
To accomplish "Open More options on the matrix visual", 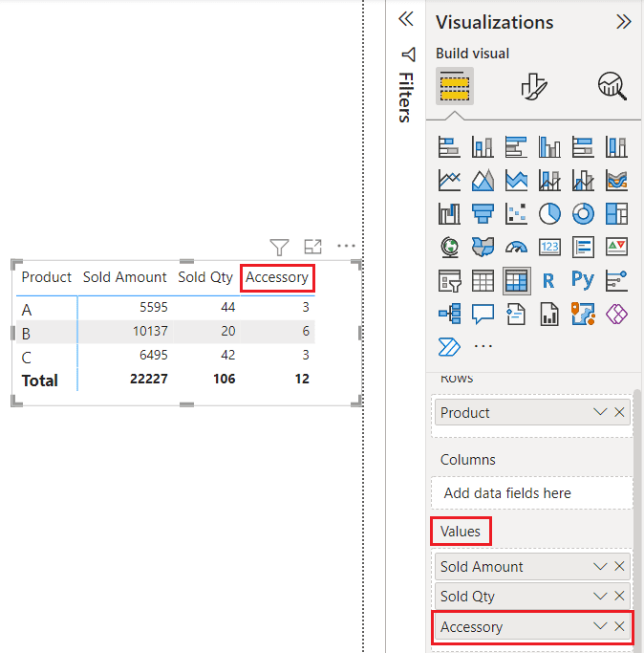I will (x=346, y=246).
